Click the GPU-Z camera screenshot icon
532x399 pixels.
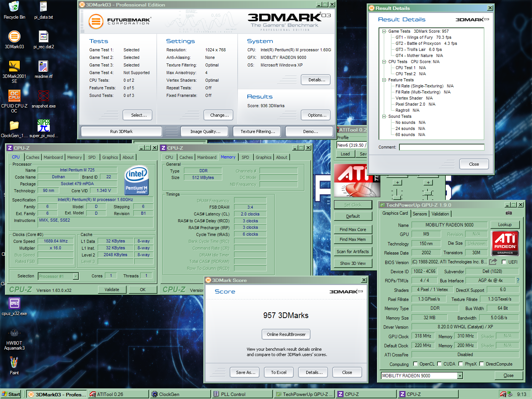509,213
